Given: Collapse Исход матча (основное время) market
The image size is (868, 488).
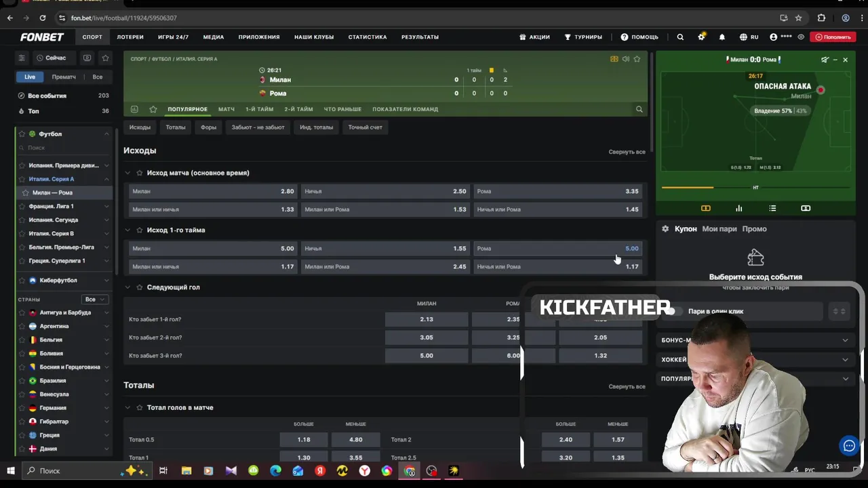Looking at the screenshot, I should 127,173.
